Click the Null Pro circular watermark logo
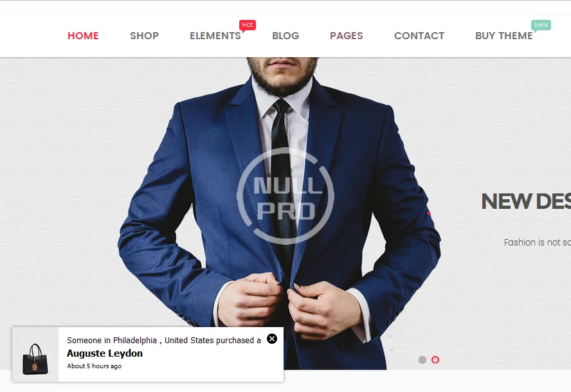The height and width of the screenshot is (392, 571). coord(285,196)
